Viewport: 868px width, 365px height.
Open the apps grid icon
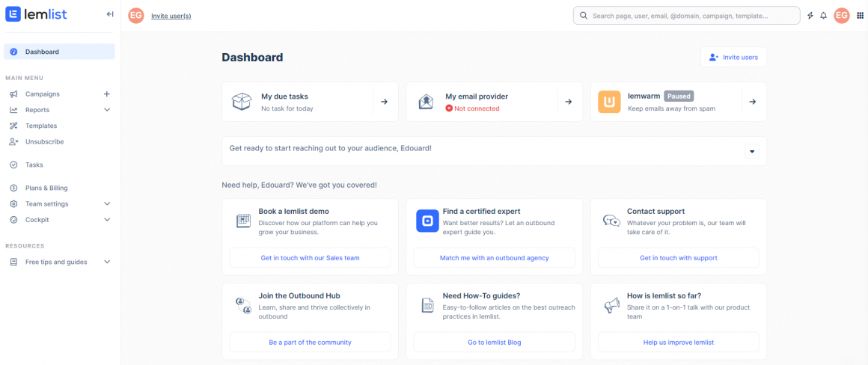[x=860, y=16]
